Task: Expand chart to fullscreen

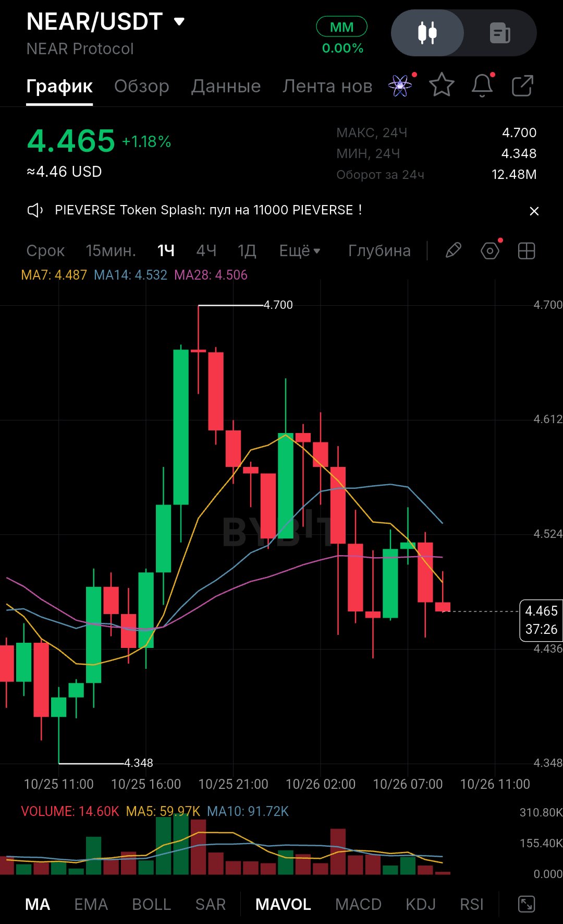Action: tap(527, 904)
